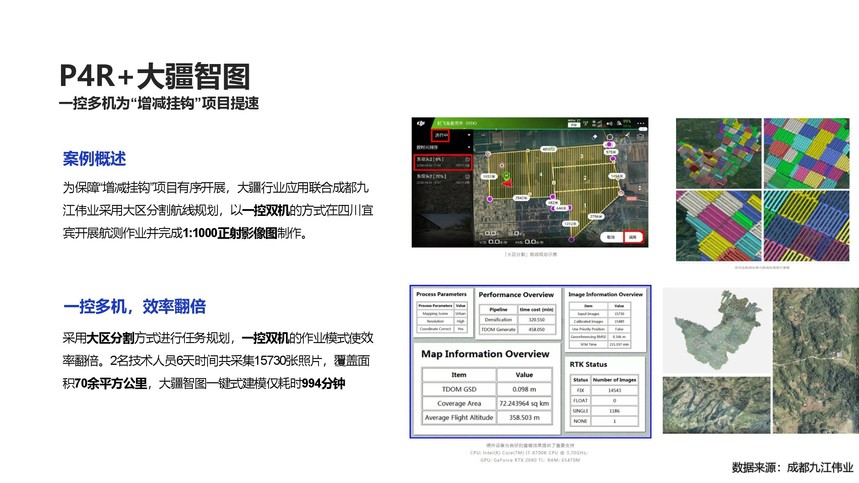Click the remote signal strength icon in header
Image resolution: width=859 pixels, height=483 pixels.
pyautogui.click(x=597, y=123)
